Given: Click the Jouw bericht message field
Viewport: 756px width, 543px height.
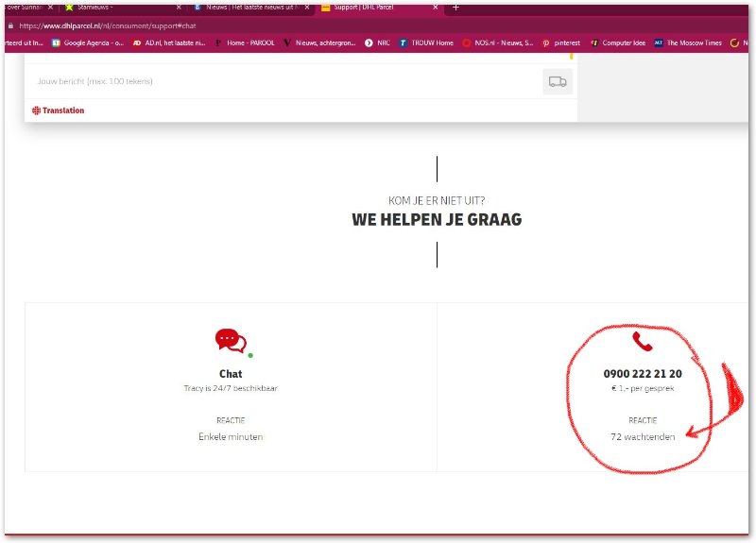Looking at the screenshot, I should pos(282,81).
